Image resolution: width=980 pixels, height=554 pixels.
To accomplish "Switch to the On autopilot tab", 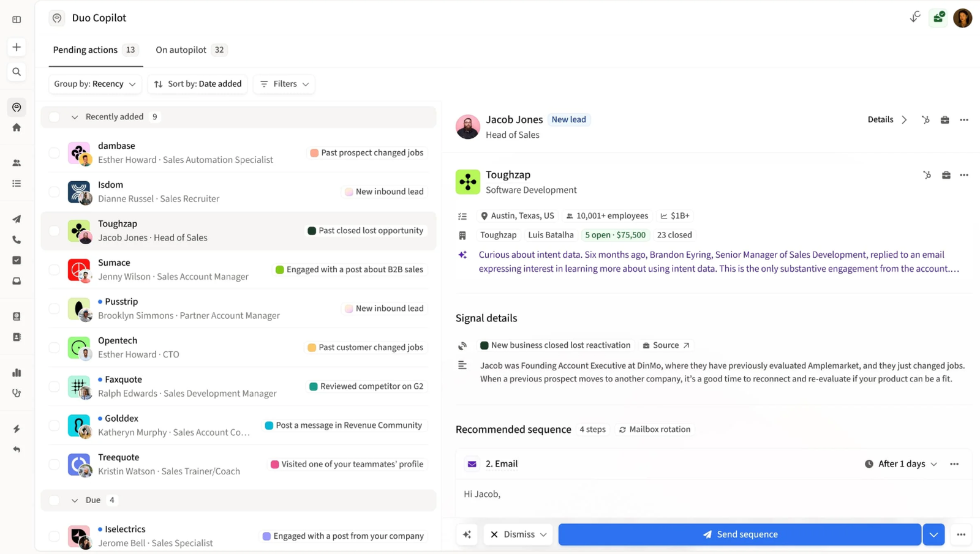I will coord(191,50).
